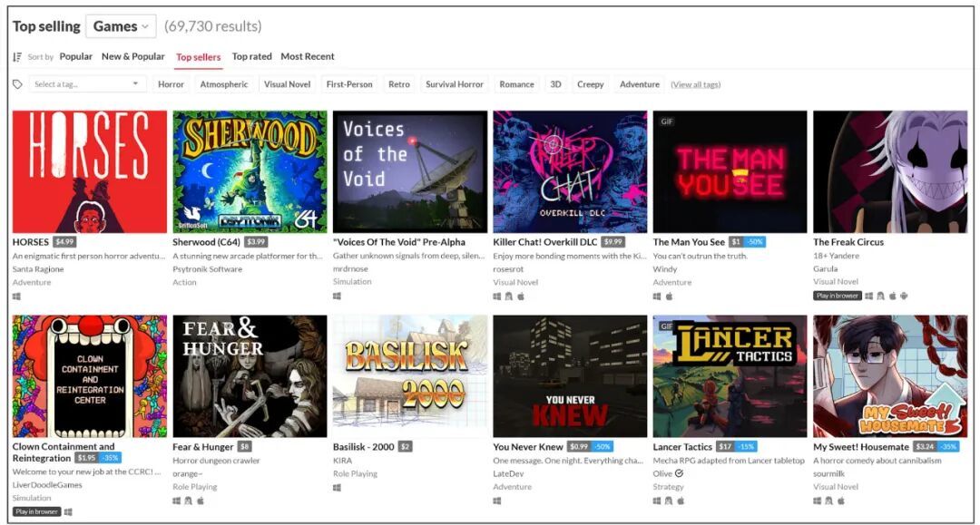Apply the Visual Novel tag filter

(x=287, y=84)
